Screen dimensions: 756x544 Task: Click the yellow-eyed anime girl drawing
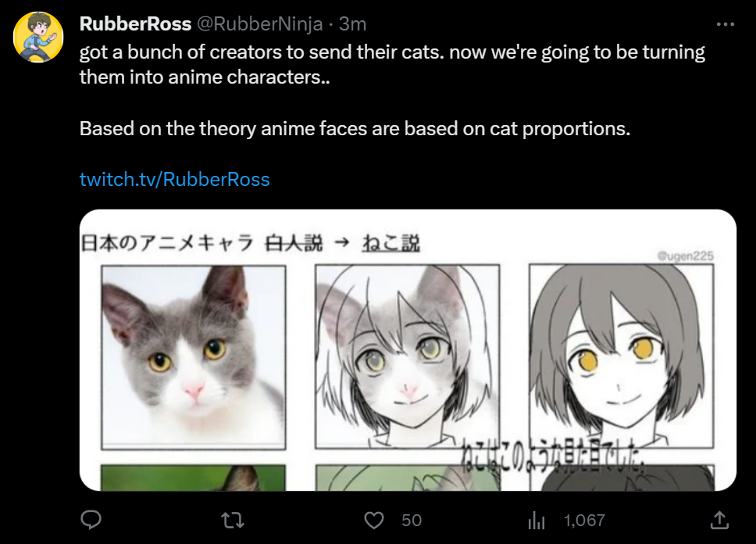pos(621,356)
